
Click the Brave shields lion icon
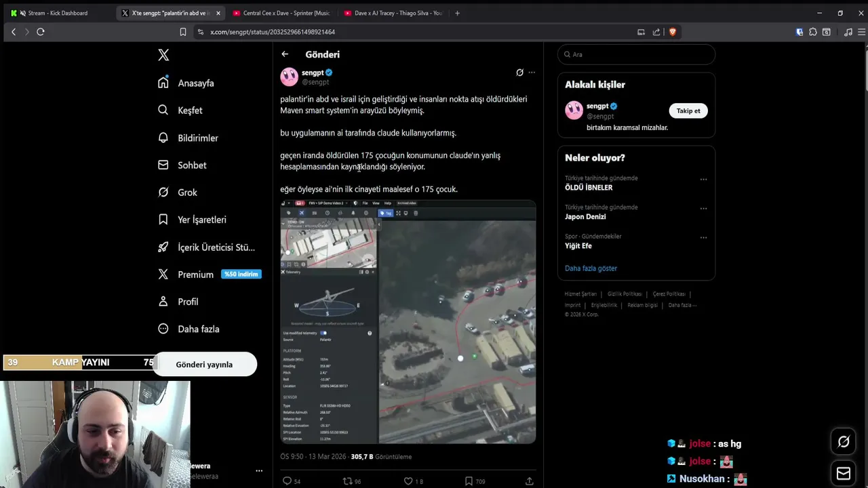click(672, 32)
